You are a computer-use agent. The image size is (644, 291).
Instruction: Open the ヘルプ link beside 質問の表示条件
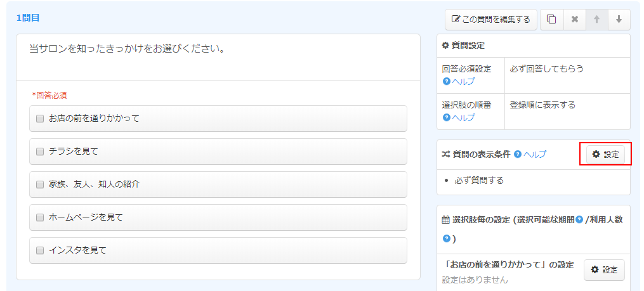(534, 154)
